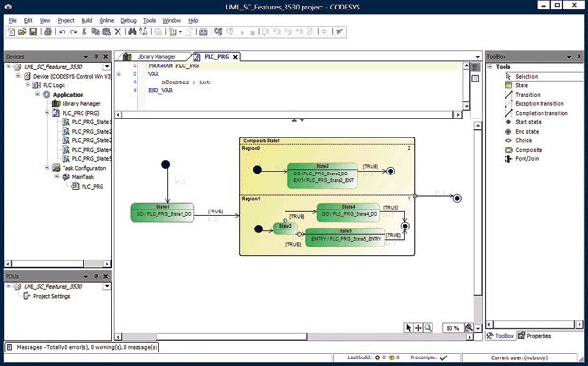Collapse the Tools group in ToolBox
This screenshot has height=366, width=588.
(489, 67)
